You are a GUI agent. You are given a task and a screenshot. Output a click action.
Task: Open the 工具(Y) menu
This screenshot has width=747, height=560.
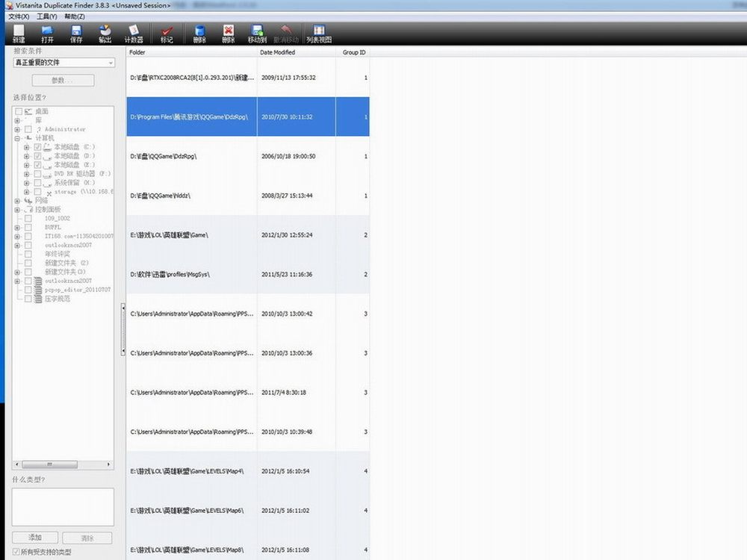point(46,16)
